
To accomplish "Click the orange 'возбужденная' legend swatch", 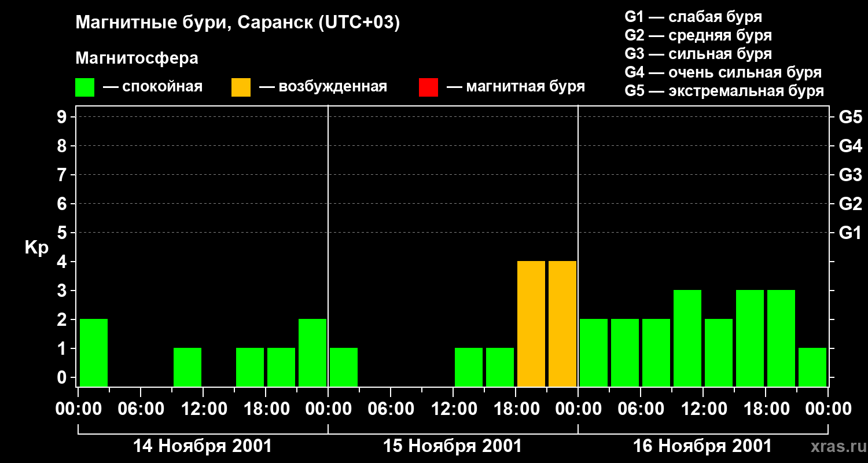I will pos(241,87).
